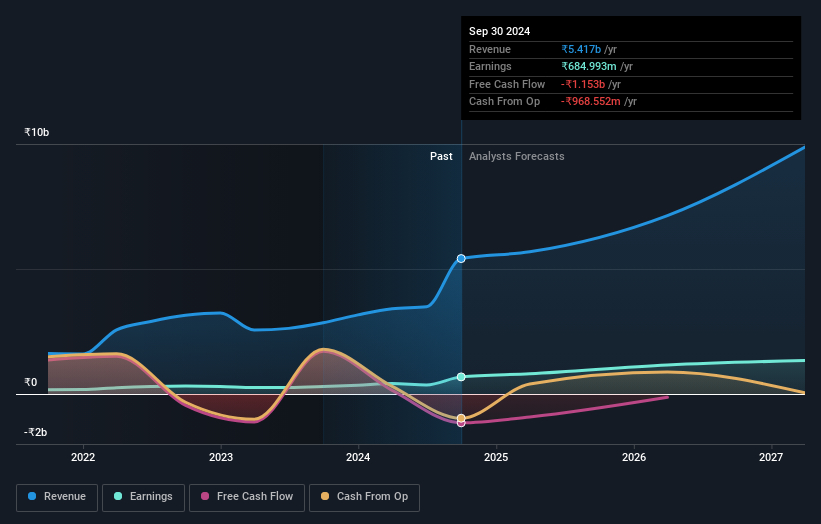
Task: Click the 2023 x-axis label
Action: pos(221,458)
